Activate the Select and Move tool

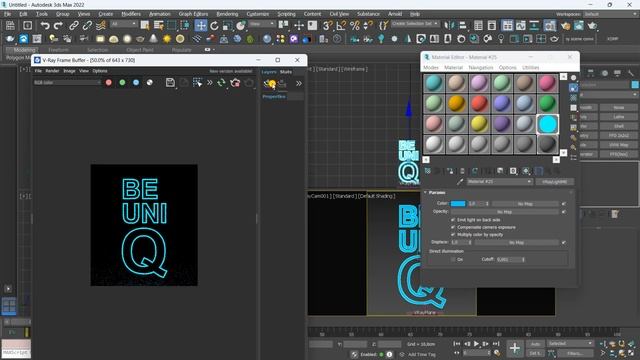[x=200, y=26]
